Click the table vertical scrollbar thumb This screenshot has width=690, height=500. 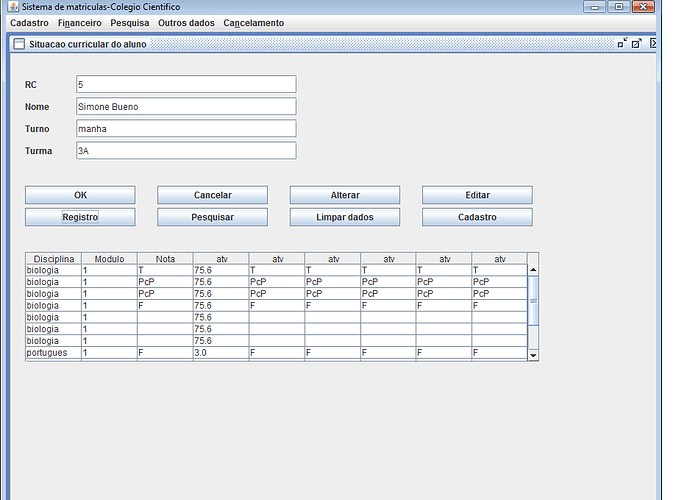click(533, 301)
